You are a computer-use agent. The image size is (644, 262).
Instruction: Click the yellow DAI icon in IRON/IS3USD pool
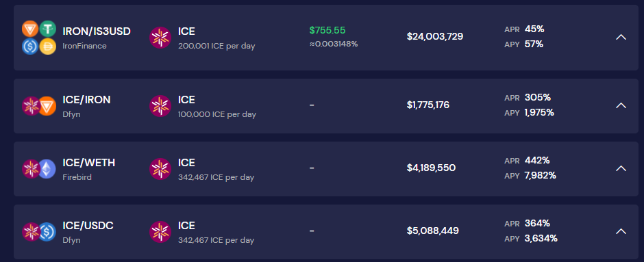[48, 47]
